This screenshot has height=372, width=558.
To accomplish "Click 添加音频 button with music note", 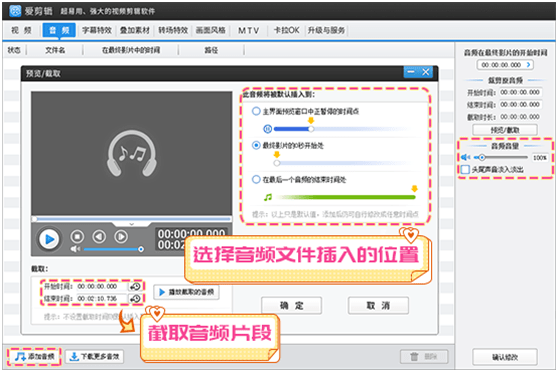I will tap(35, 356).
